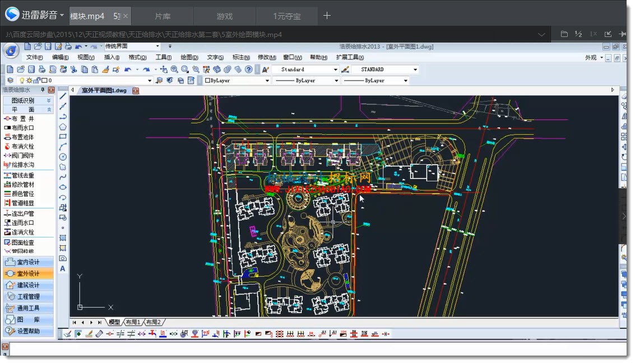635x364 pixels.
Task: Click the Help question mark icon
Action: pos(249,69)
